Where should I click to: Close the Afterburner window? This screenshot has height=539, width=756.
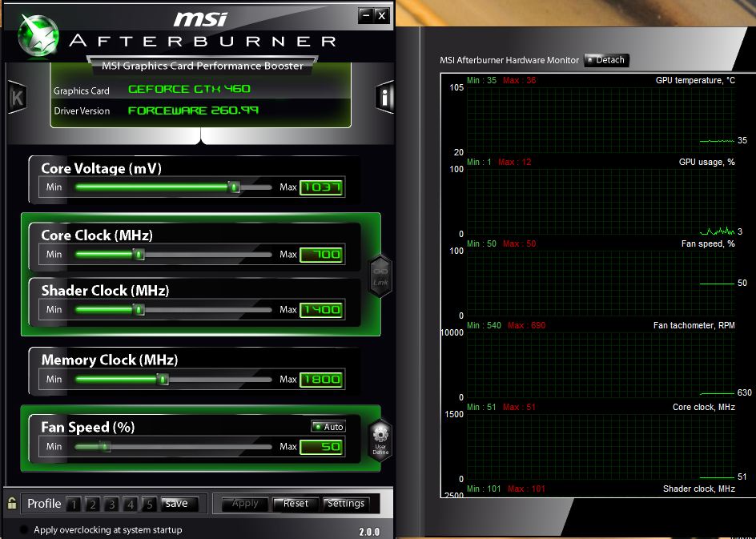[x=381, y=16]
